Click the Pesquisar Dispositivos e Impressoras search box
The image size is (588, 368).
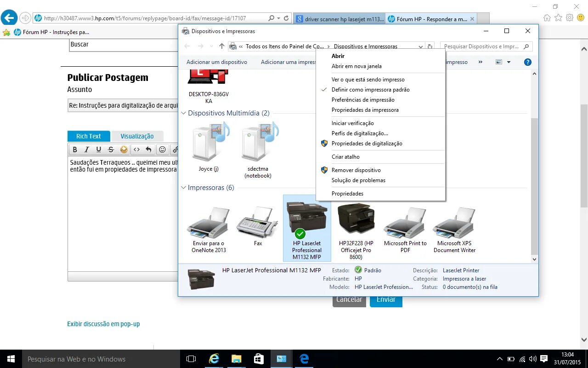[486, 46]
